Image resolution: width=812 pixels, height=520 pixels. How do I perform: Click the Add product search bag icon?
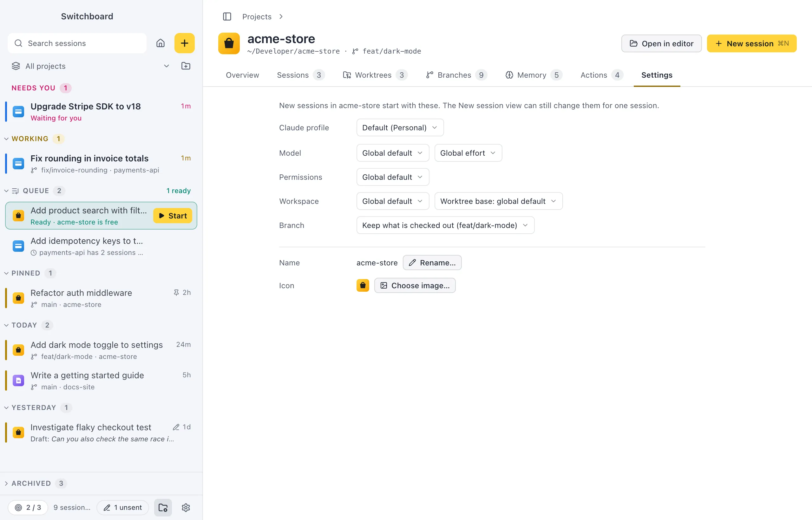(18, 216)
